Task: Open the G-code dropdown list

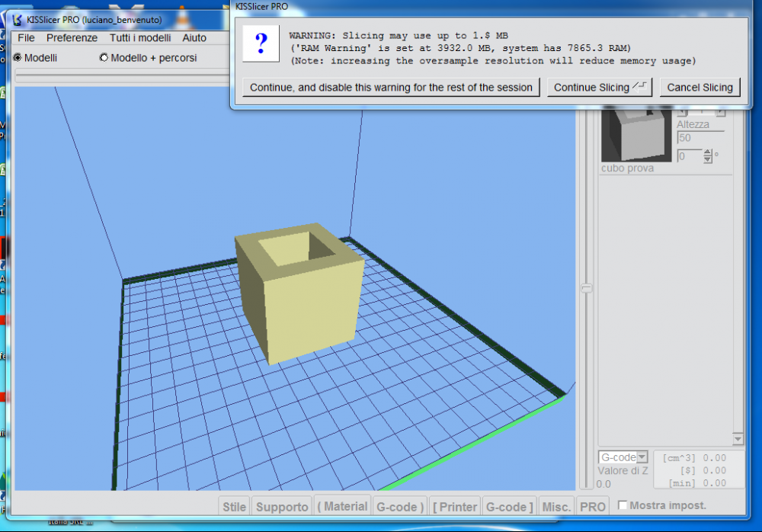Action: pos(642,457)
